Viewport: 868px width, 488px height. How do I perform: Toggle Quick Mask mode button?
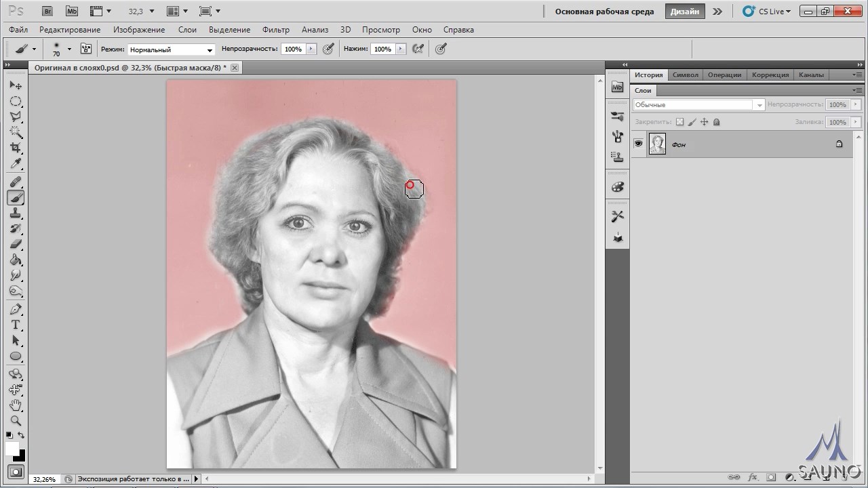(x=16, y=472)
